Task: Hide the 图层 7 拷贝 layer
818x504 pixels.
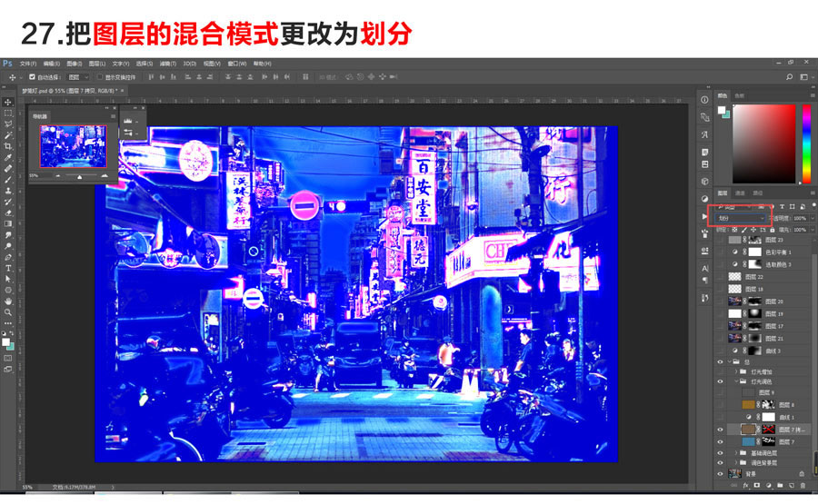Action: point(721,430)
